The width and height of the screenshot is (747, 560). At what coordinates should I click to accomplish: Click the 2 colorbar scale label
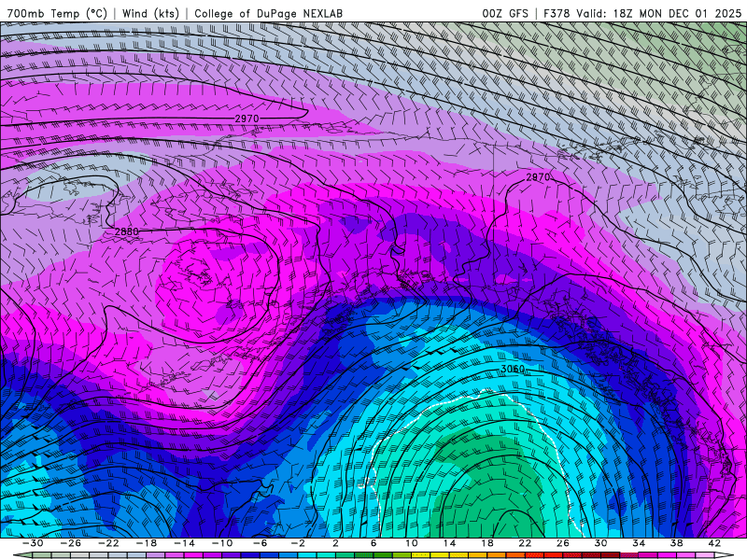click(335, 543)
